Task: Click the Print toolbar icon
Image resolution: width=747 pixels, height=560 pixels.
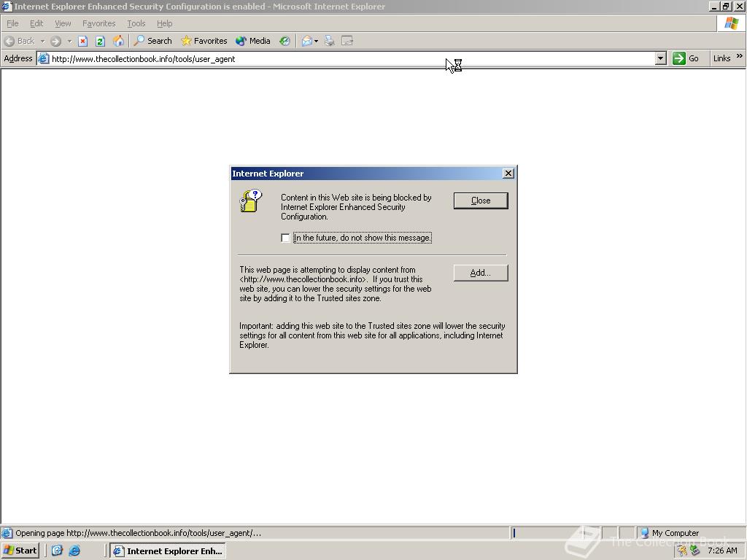Action: [x=329, y=41]
